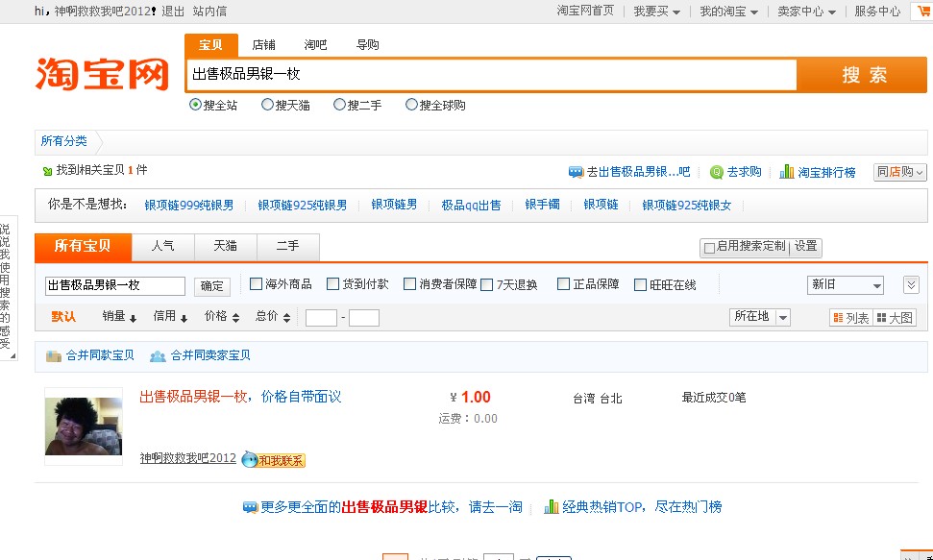
Task: Click the main search input field
Action: coord(492,75)
